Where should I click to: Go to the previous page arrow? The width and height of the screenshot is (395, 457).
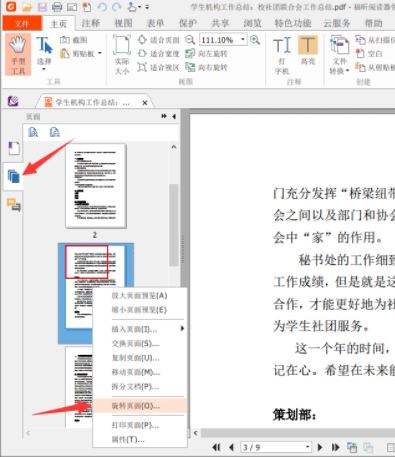(x=231, y=447)
